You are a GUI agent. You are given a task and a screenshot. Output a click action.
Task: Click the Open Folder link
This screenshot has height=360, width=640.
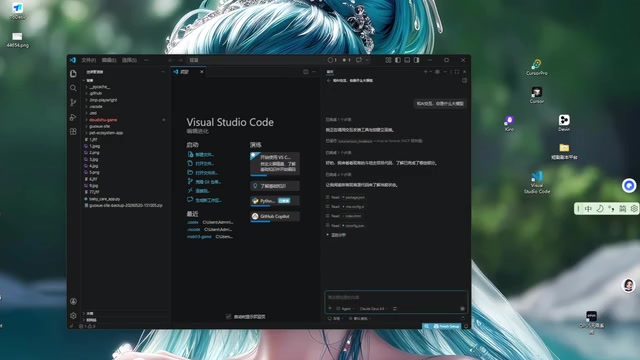tap(203, 173)
